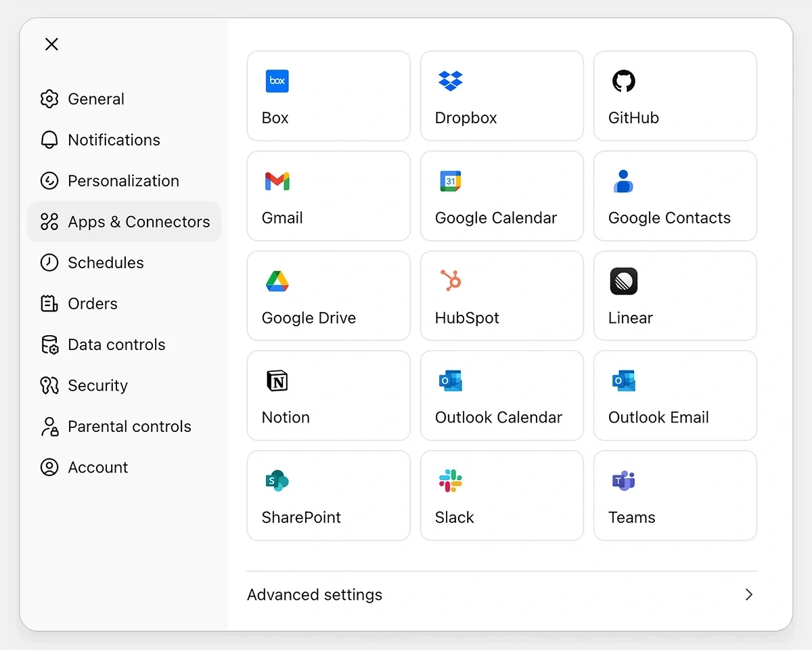The width and height of the screenshot is (812, 650).
Task: Connect the GitHub integration
Action: [x=675, y=95]
